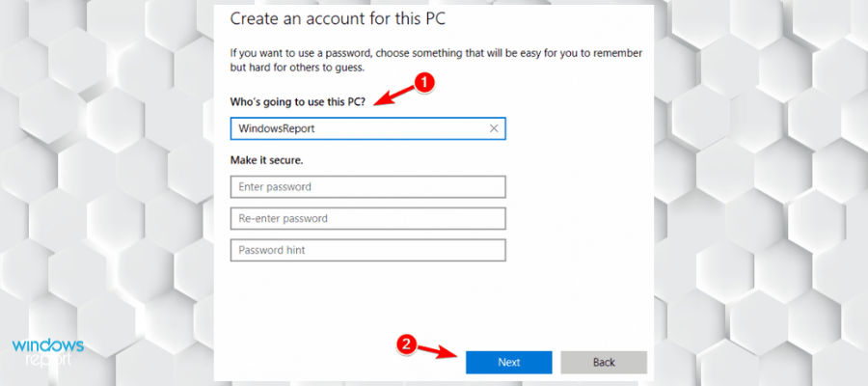The image size is (868, 386).
Task: Click the red number 2 annotation badge
Action: [x=407, y=344]
